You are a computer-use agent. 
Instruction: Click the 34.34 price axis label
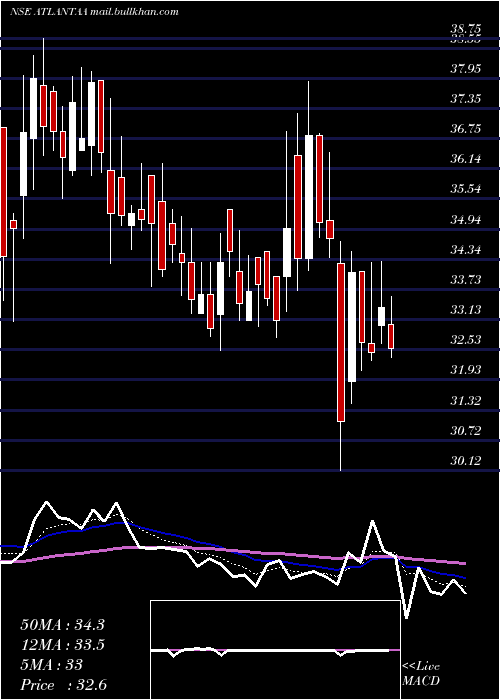[466, 250]
